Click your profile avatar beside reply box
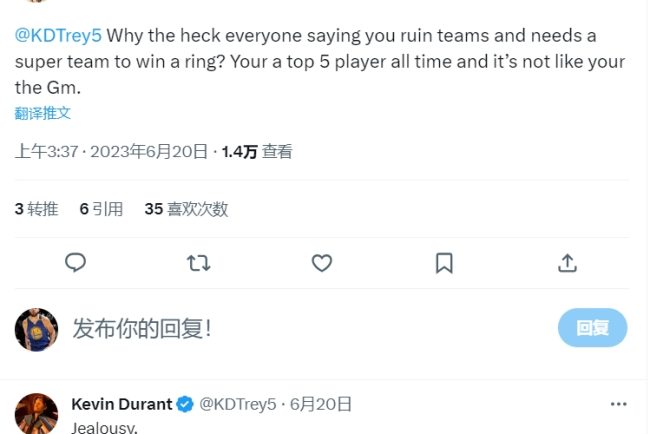 point(36,329)
